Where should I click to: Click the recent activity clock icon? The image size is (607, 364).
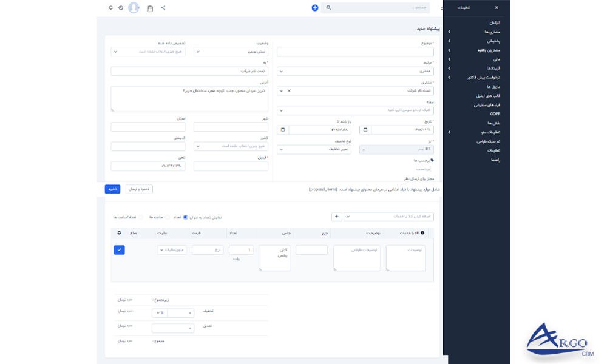point(121,7)
